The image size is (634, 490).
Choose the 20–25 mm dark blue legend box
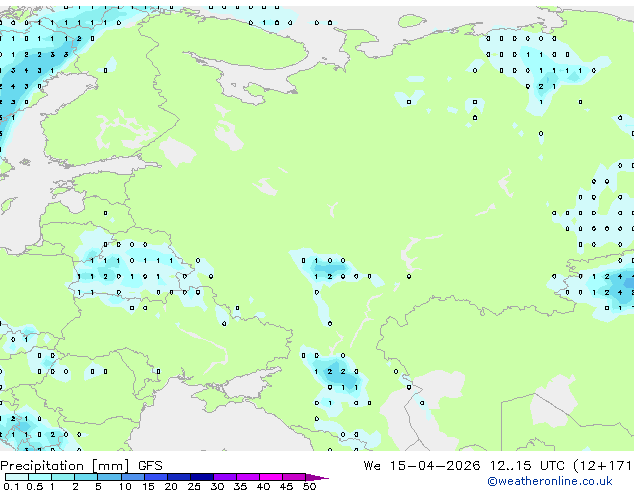point(178,477)
